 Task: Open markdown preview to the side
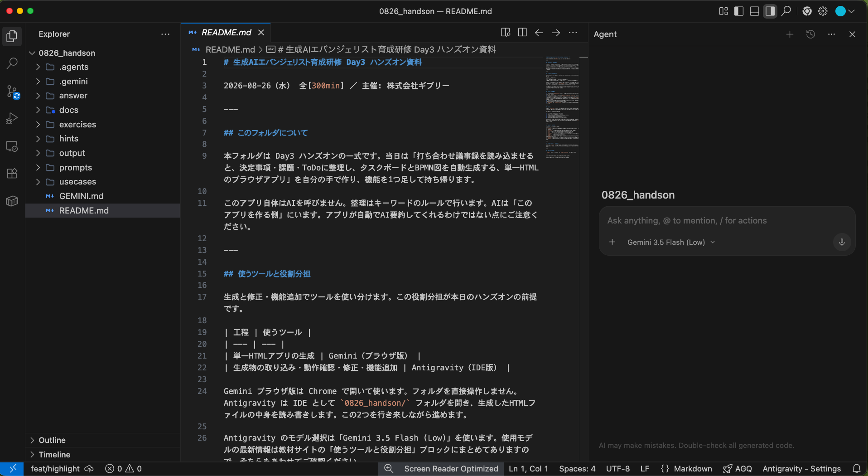coord(506,33)
